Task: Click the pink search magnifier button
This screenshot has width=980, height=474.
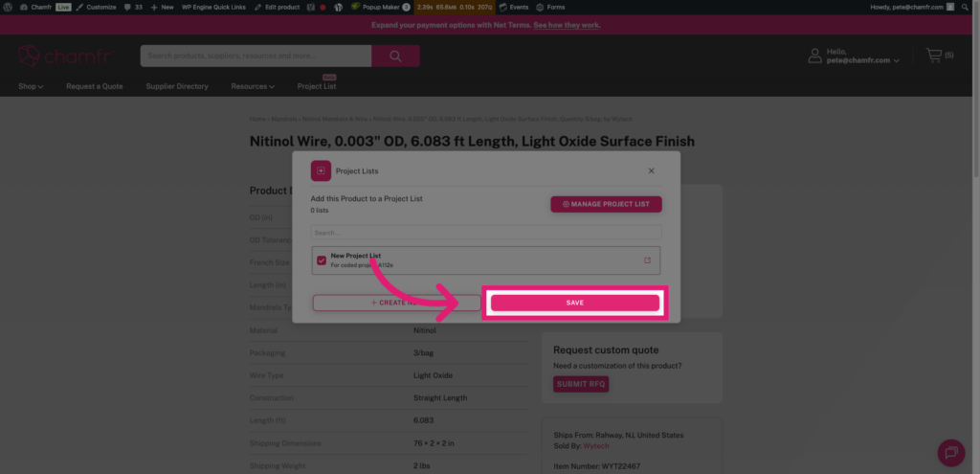Action: [x=395, y=56]
